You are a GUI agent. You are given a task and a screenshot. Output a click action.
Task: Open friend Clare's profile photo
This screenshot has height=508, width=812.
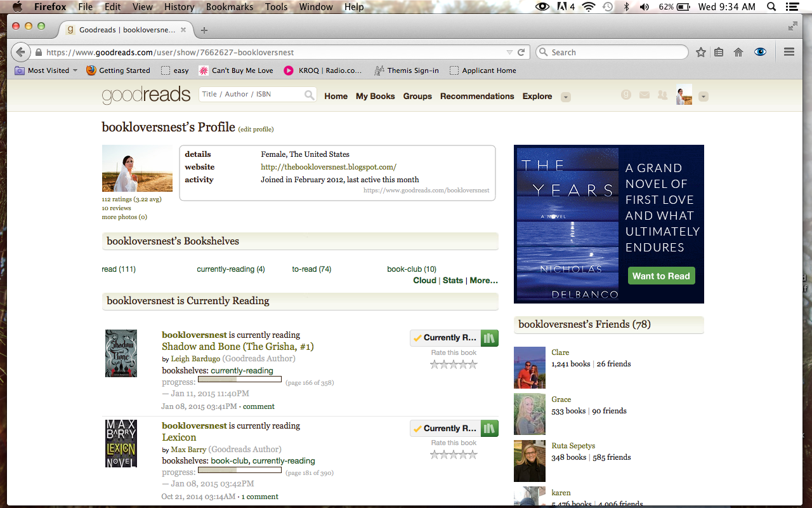tap(530, 368)
